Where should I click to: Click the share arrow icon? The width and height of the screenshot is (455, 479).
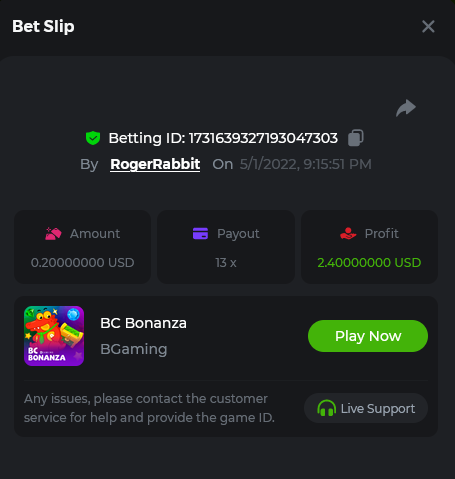[x=406, y=108]
